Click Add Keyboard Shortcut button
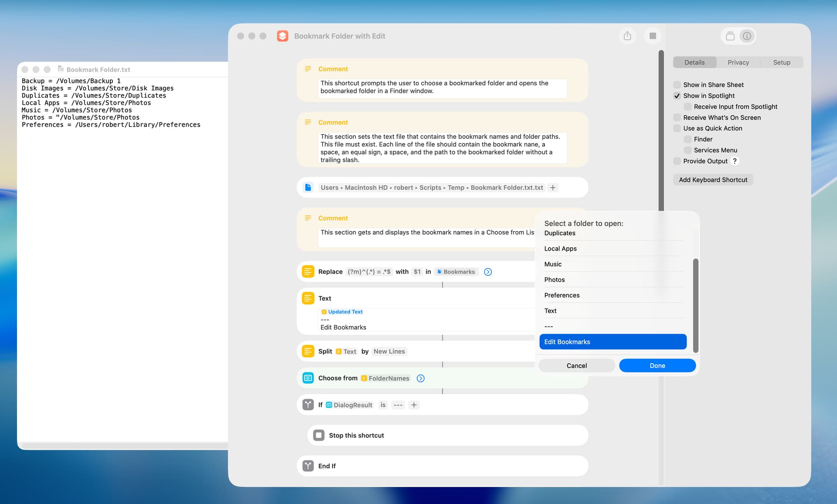837x504 pixels. 713,180
